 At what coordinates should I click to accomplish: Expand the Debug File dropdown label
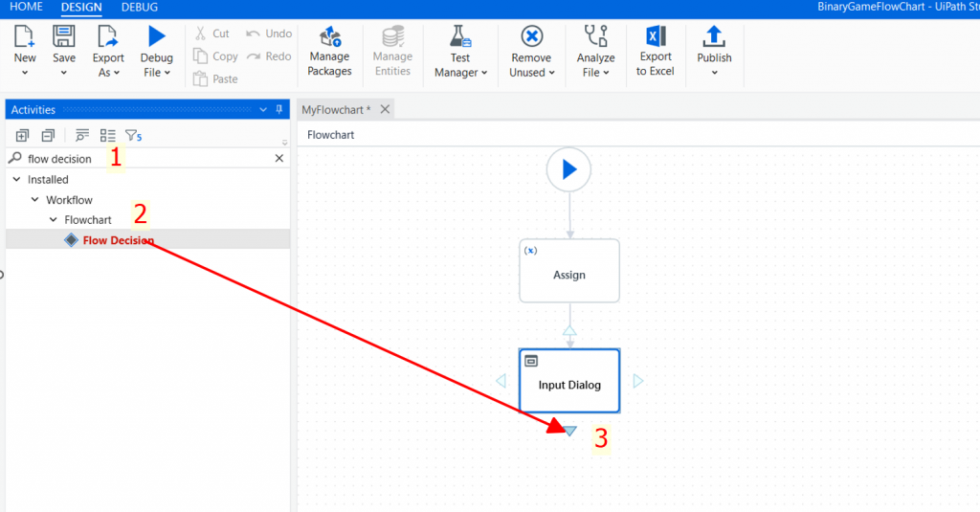pyautogui.click(x=157, y=73)
